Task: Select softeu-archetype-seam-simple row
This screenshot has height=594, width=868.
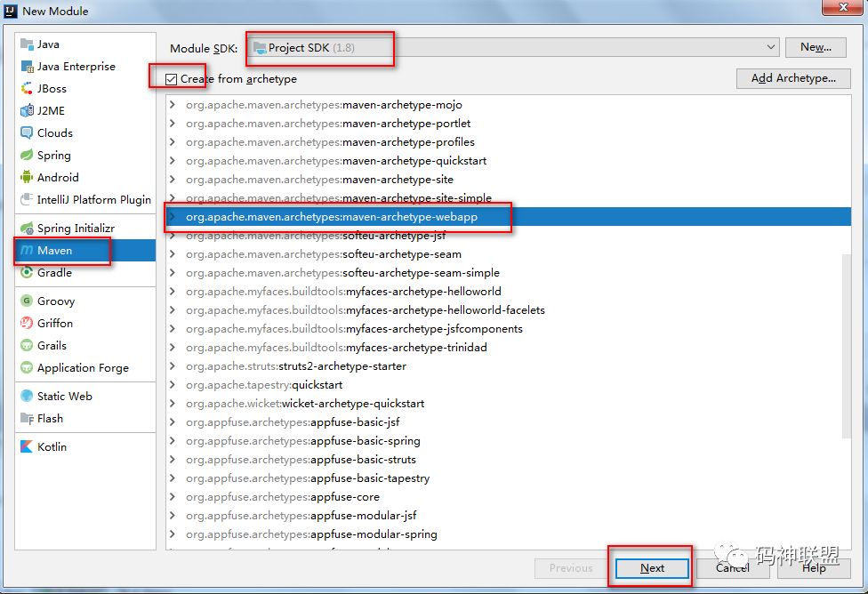Action: pos(508,272)
